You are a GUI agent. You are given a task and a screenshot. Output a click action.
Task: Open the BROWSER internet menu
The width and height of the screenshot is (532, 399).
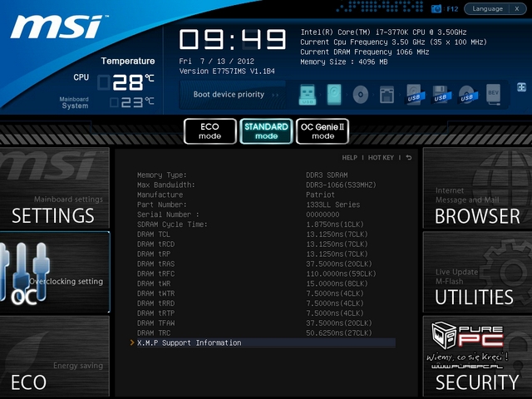point(477,188)
